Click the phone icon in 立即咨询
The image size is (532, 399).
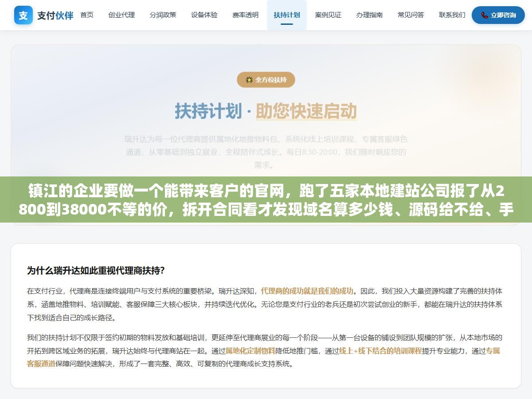click(485, 15)
